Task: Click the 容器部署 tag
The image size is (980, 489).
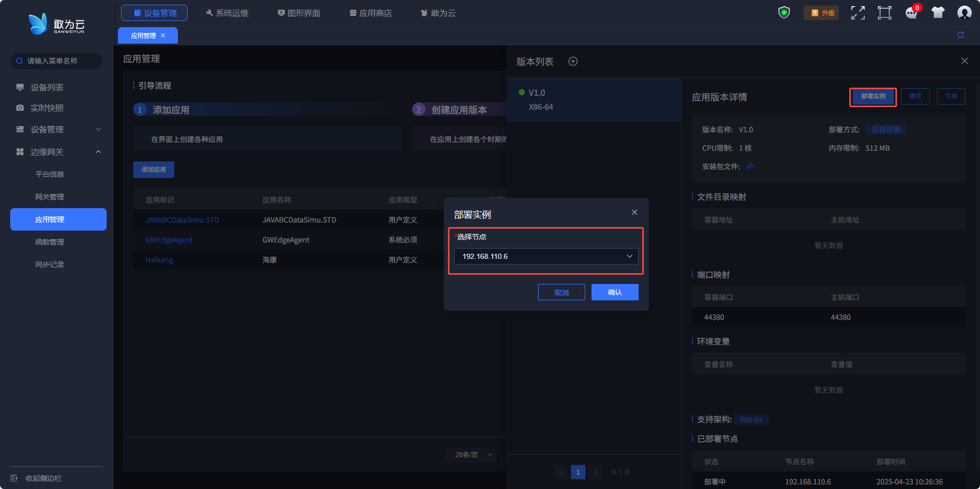Action: click(x=886, y=130)
